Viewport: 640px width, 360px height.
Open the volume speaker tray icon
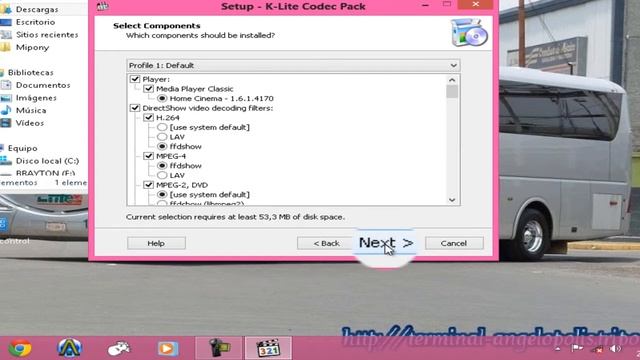point(616,349)
